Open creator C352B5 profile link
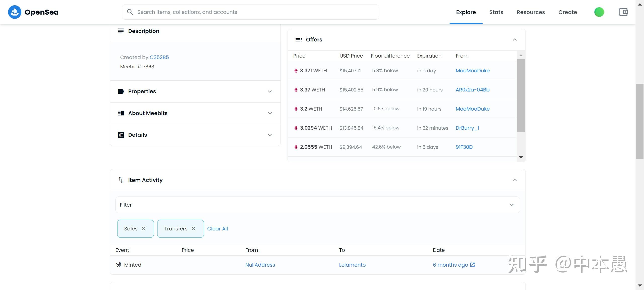Image resolution: width=644 pixels, height=290 pixels. point(159,57)
